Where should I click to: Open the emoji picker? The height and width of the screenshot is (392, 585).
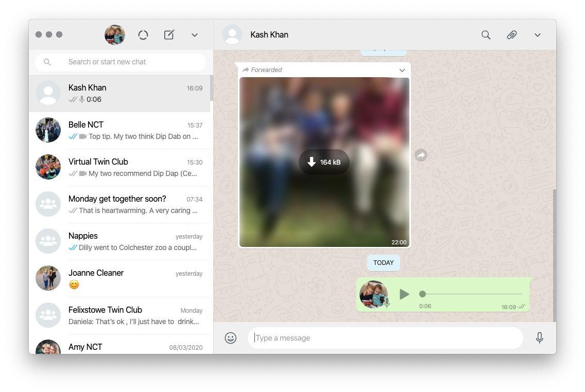coord(231,338)
